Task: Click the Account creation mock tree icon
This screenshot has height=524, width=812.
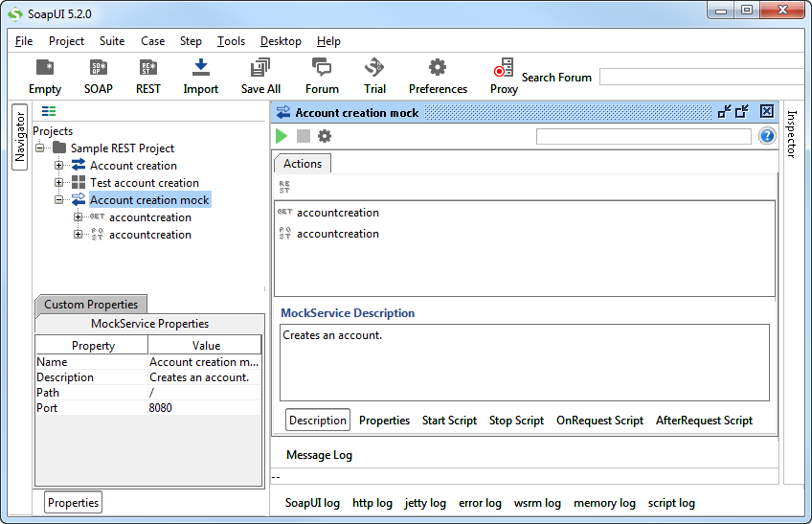Action: point(79,199)
